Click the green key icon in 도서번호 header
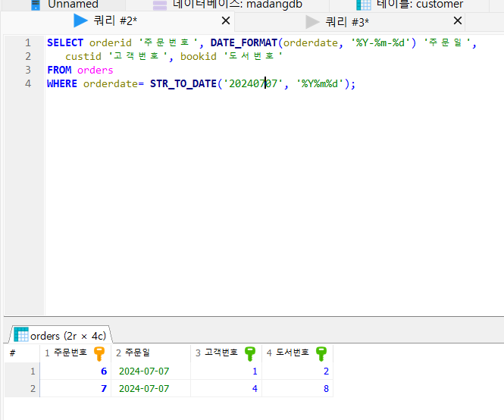Viewport: 504px width, 420px height. coord(321,354)
